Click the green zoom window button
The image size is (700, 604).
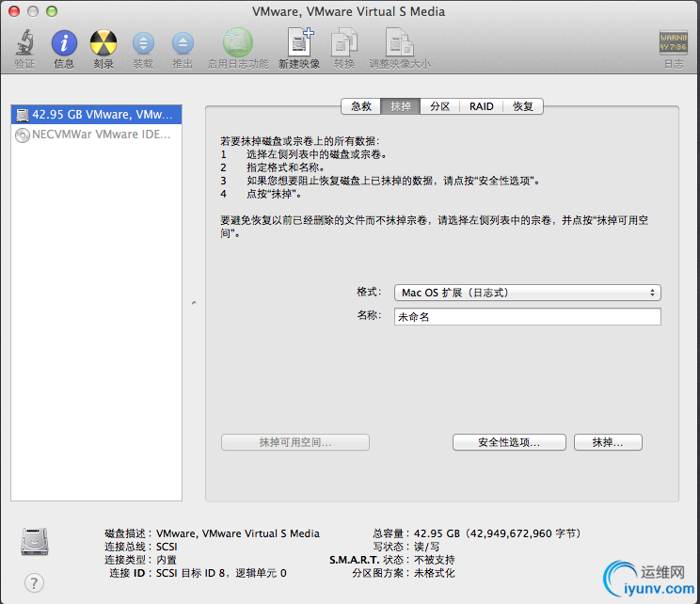(52, 11)
